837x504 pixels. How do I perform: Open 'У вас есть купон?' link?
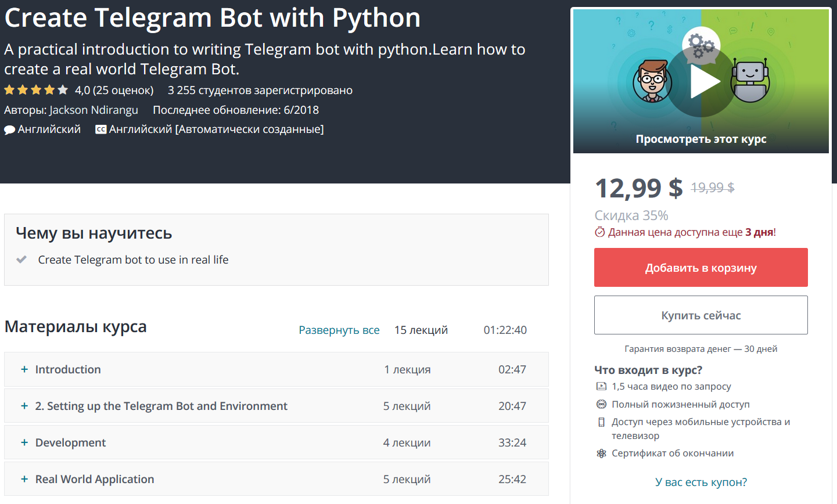[701, 482]
